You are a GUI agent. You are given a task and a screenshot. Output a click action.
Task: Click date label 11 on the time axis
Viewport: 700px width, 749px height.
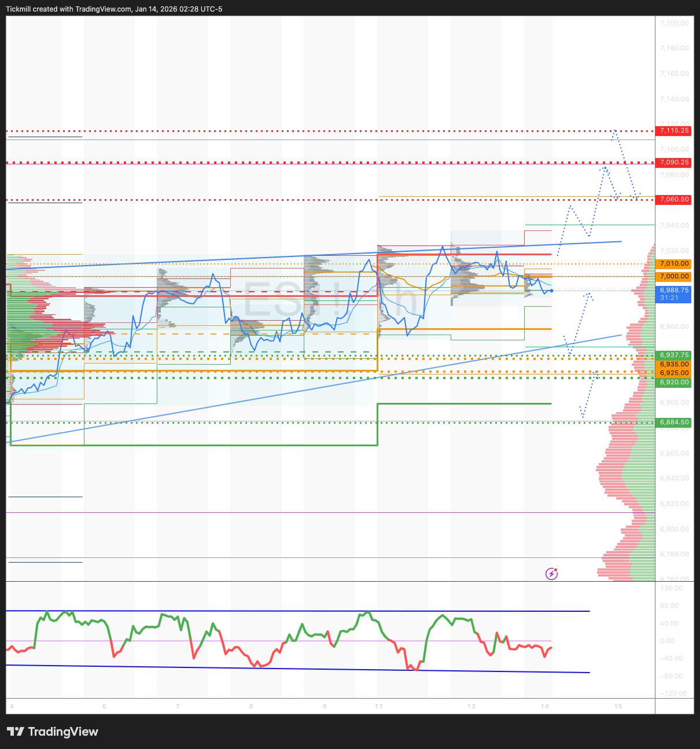point(378,707)
